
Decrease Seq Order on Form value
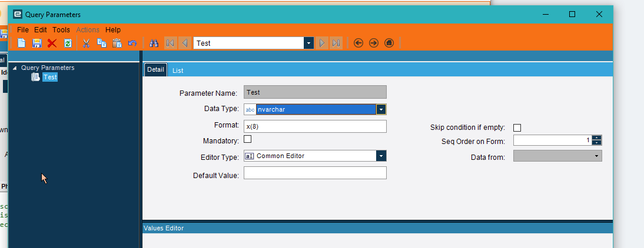pyautogui.click(x=597, y=143)
